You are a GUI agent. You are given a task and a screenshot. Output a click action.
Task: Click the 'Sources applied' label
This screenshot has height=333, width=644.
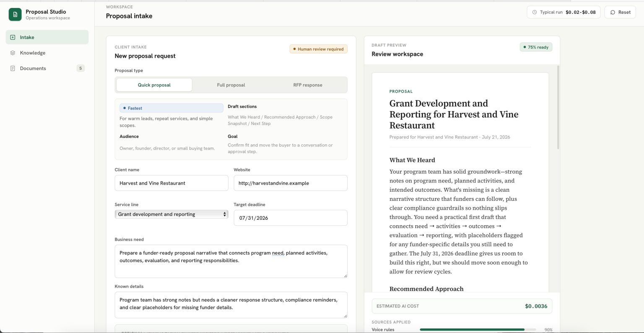391,322
